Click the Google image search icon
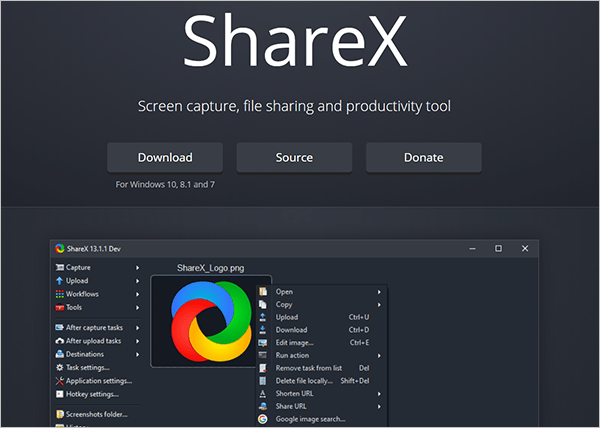 262,420
